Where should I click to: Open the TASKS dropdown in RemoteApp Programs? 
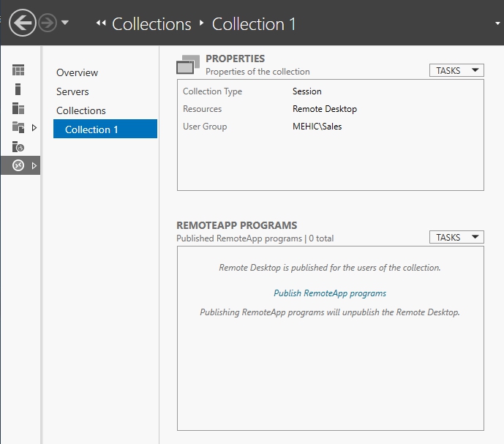tap(456, 237)
